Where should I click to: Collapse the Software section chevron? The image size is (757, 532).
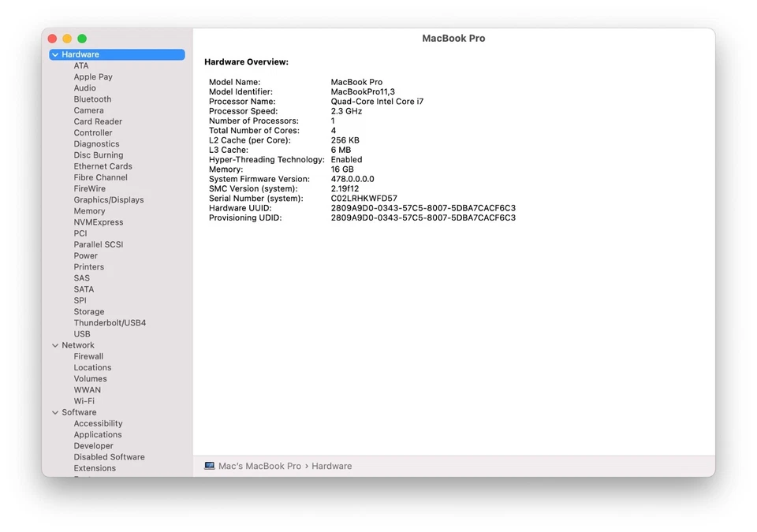[x=54, y=411]
